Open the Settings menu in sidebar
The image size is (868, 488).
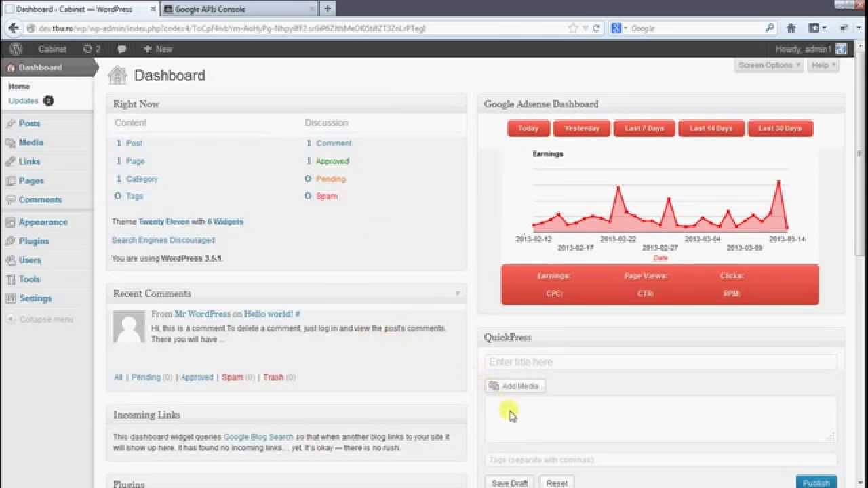pos(35,298)
